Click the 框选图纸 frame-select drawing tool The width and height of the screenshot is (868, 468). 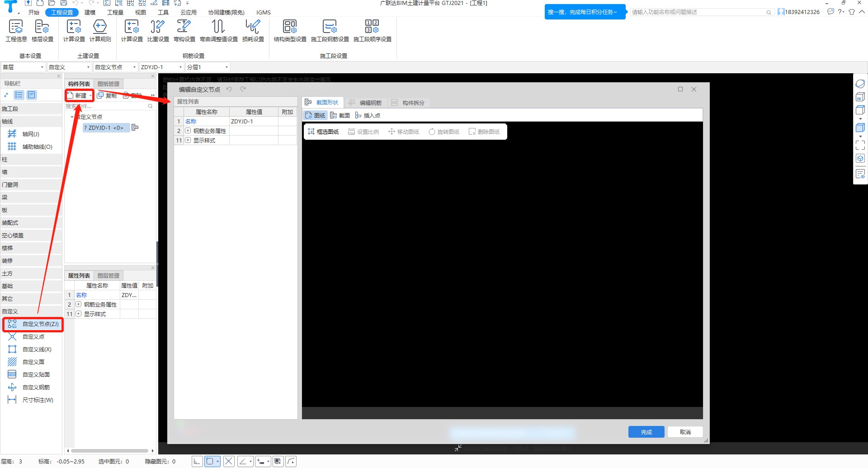pyautogui.click(x=323, y=132)
